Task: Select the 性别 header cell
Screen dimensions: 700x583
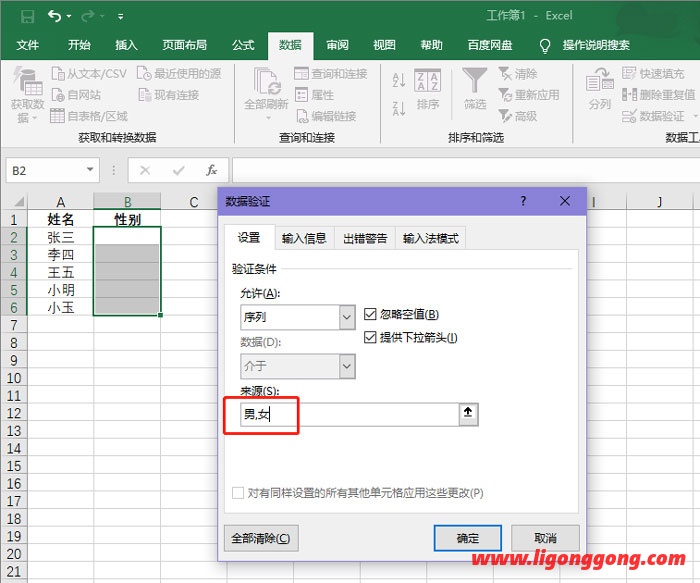Action: point(127,219)
